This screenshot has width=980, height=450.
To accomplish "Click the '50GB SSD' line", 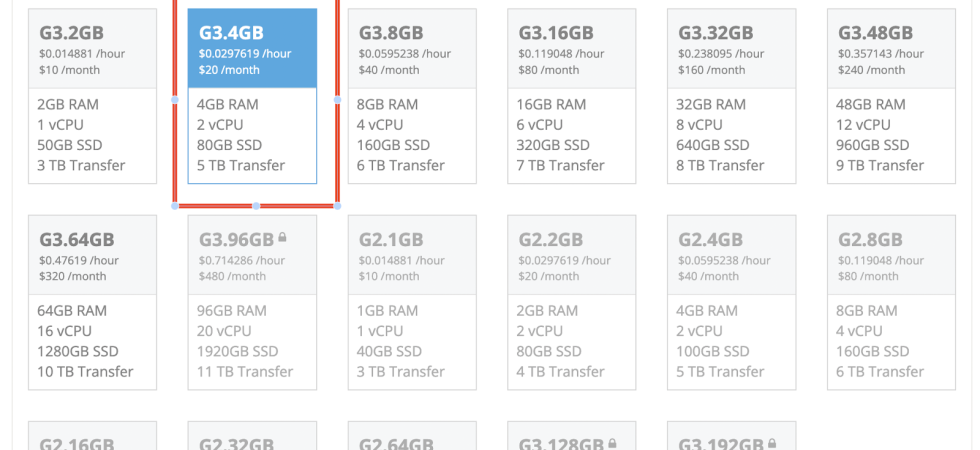I will click(x=70, y=145).
